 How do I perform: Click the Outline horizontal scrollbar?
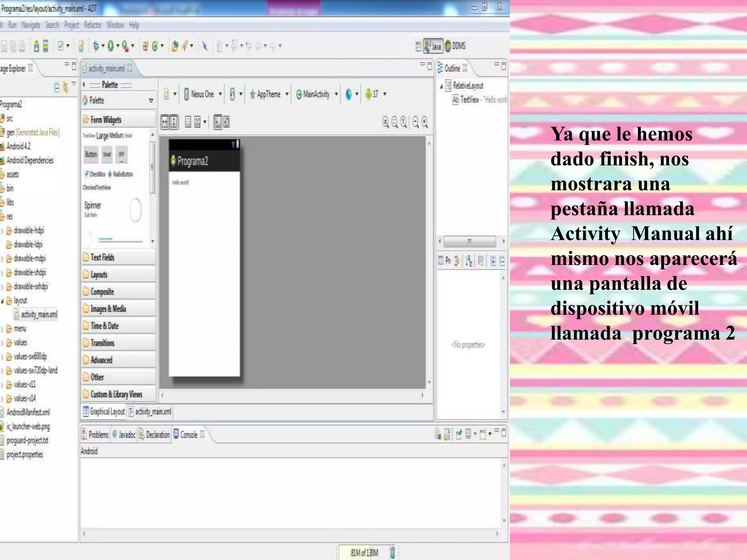469,241
